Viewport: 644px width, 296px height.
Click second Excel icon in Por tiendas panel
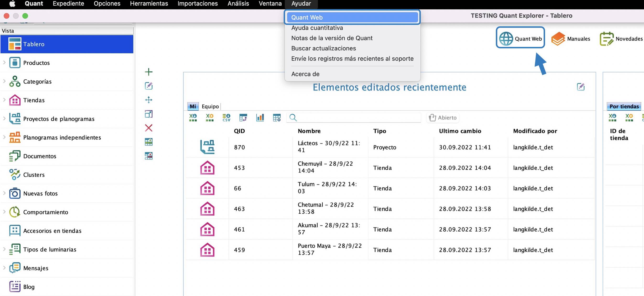pos(629,117)
